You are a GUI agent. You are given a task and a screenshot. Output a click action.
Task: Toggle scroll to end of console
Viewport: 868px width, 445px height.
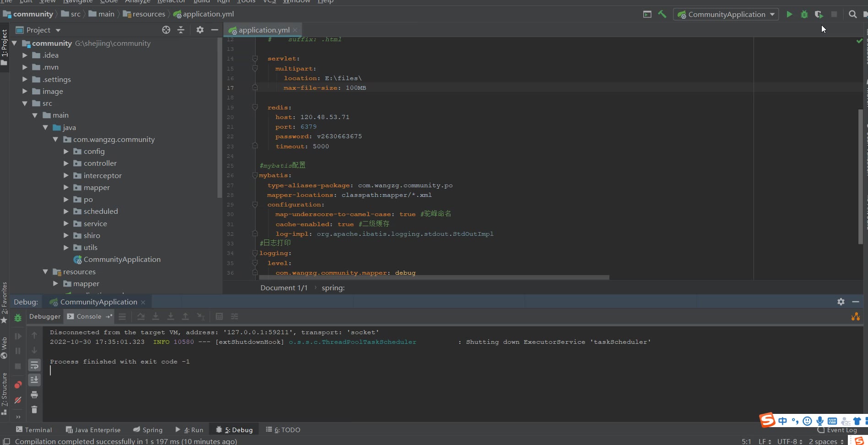point(34,380)
